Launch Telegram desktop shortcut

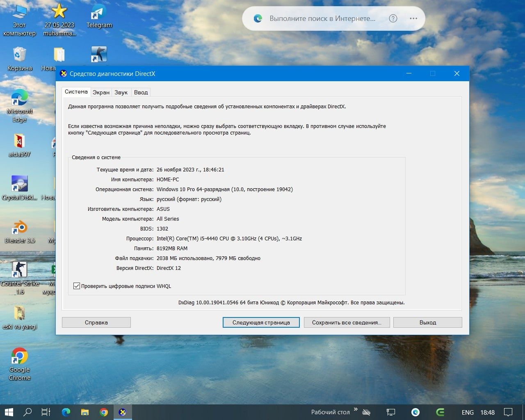click(99, 16)
